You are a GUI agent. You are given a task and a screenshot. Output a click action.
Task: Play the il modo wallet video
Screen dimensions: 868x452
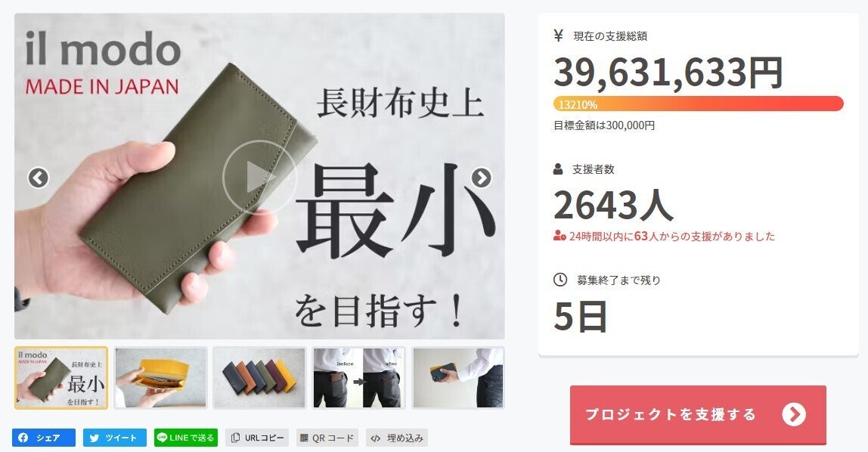coord(259,177)
